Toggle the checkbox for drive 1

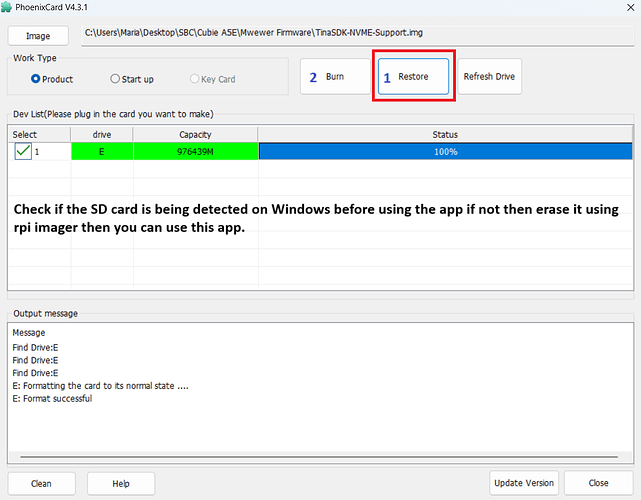[x=23, y=151]
